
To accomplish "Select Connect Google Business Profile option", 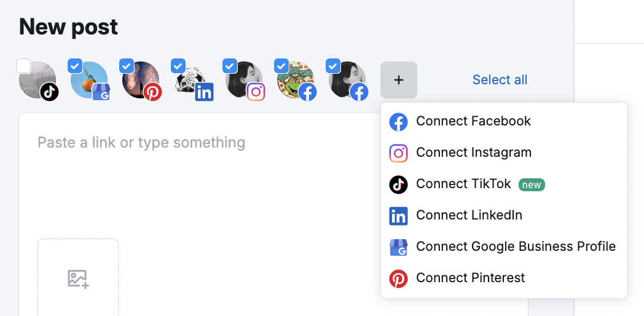I will pyautogui.click(x=516, y=247).
